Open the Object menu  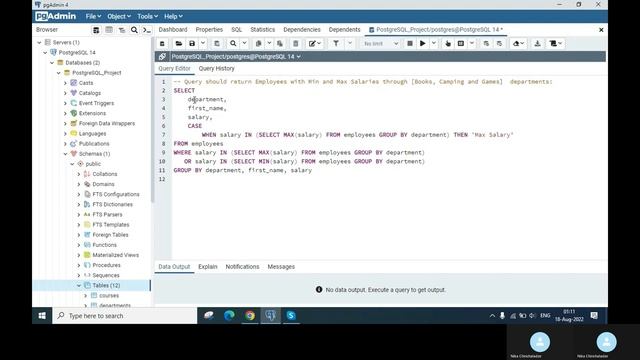[119, 16]
